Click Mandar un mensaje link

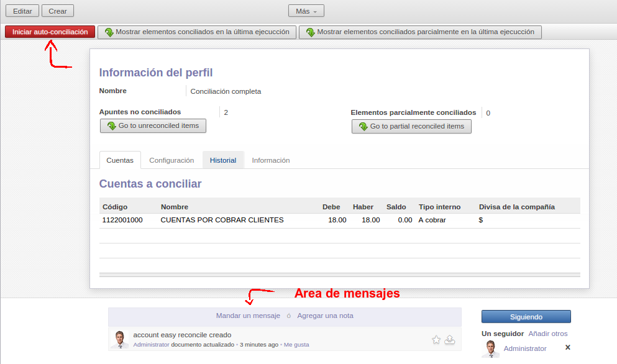[x=248, y=316]
